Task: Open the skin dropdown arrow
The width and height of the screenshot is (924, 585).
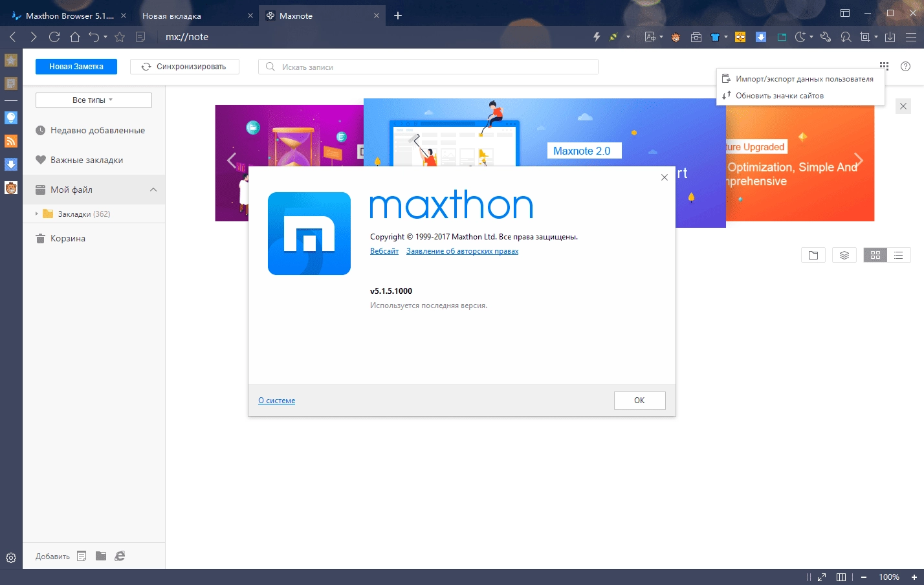Action: (x=726, y=37)
